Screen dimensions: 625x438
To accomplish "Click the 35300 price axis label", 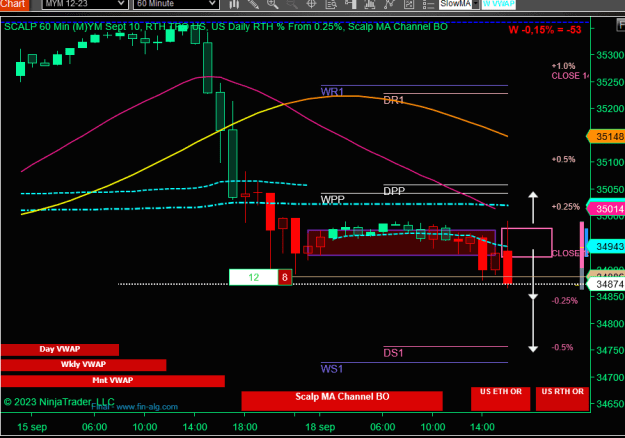I will tap(610, 55).
